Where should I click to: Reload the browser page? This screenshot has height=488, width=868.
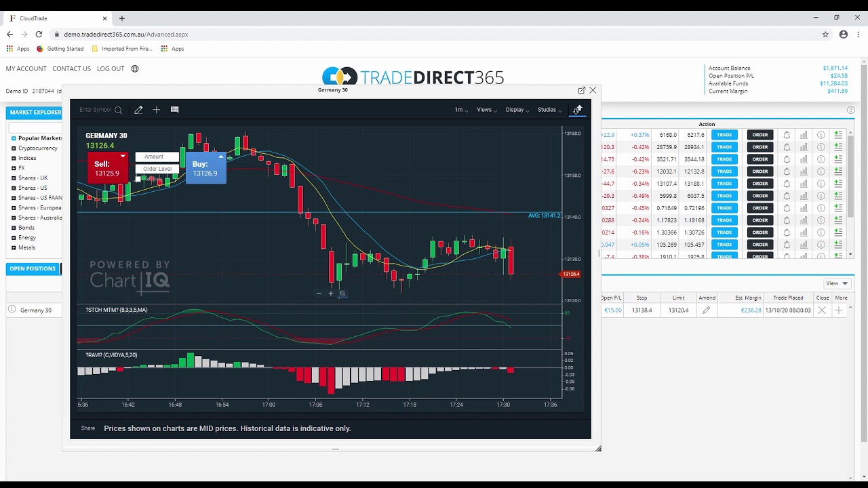[39, 35]
